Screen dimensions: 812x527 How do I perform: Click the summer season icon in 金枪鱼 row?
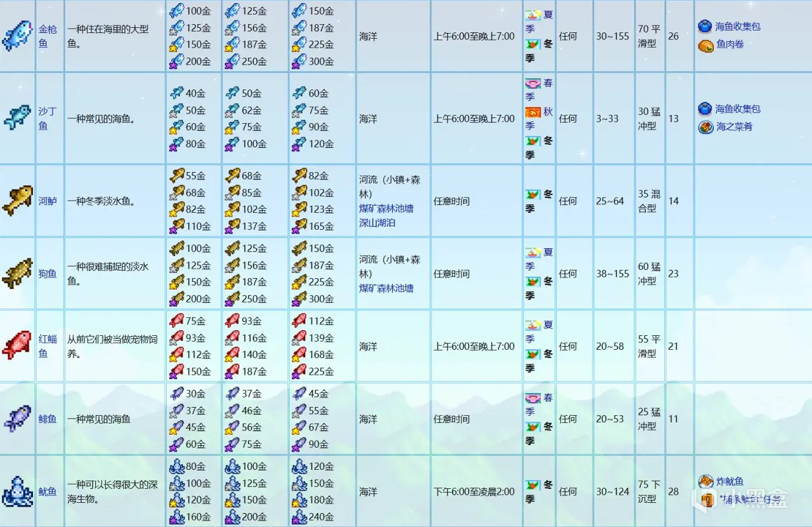click(533, 15)
